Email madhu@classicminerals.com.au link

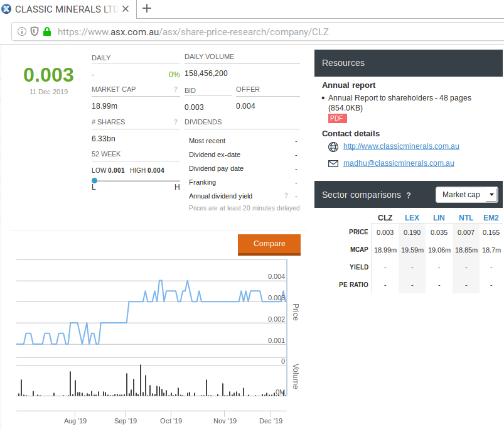coord(399,163)
